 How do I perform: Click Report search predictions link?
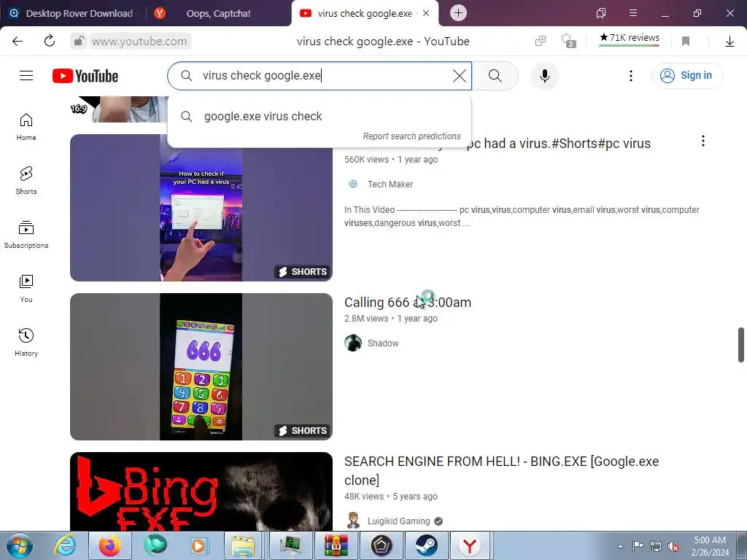click(x=411, y=136)
